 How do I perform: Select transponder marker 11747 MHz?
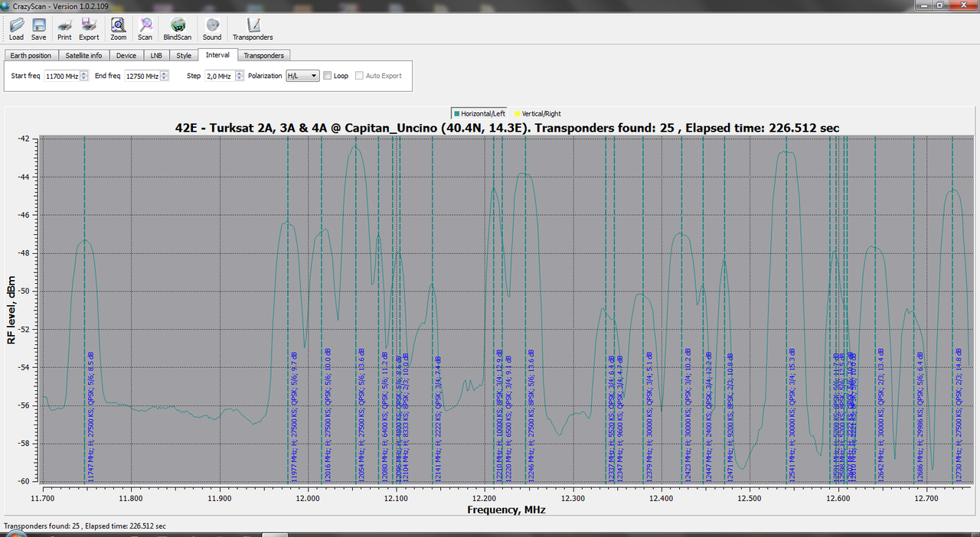90,416
